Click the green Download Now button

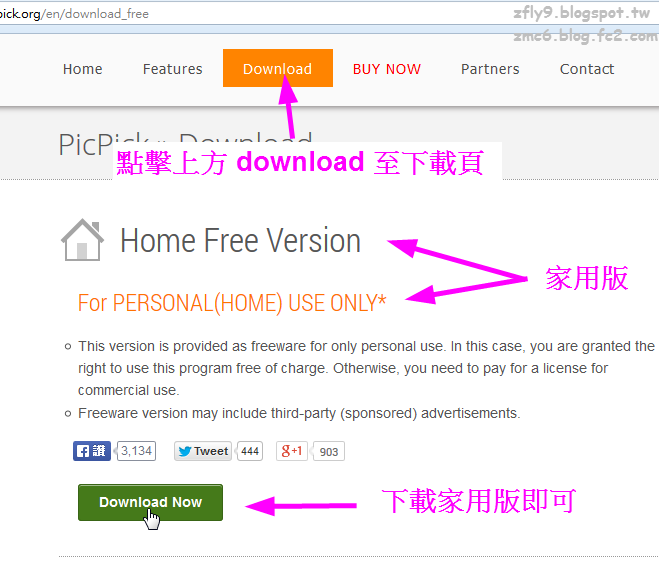150,502
